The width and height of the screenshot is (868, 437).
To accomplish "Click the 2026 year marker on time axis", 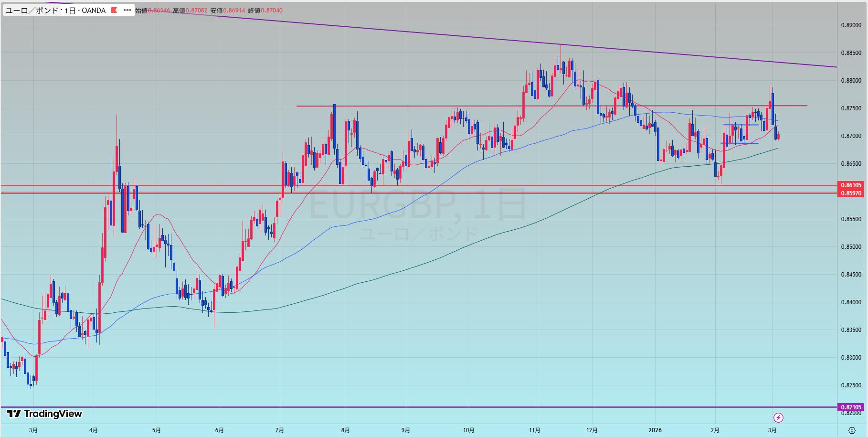I will pyautogui.click(x=655, y=430).
